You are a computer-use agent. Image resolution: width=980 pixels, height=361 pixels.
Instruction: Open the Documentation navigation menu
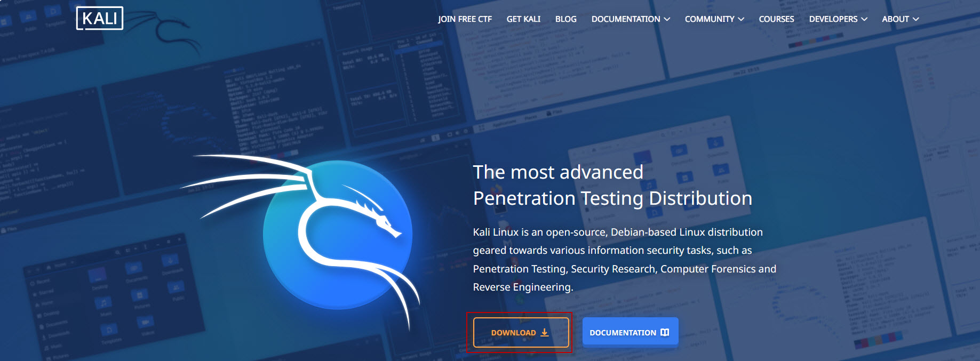(631, 19)
